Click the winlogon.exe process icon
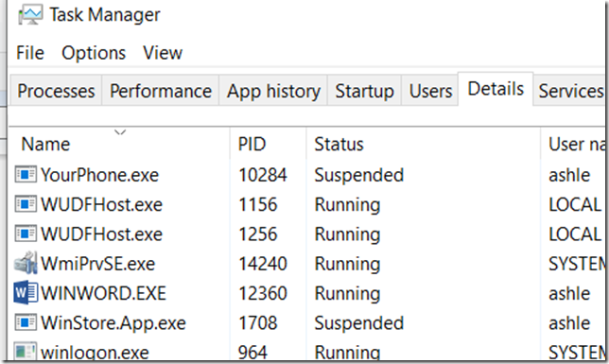The width and height of the screenshot is (609, 364). pyautogui.click(x=26, y=351)
